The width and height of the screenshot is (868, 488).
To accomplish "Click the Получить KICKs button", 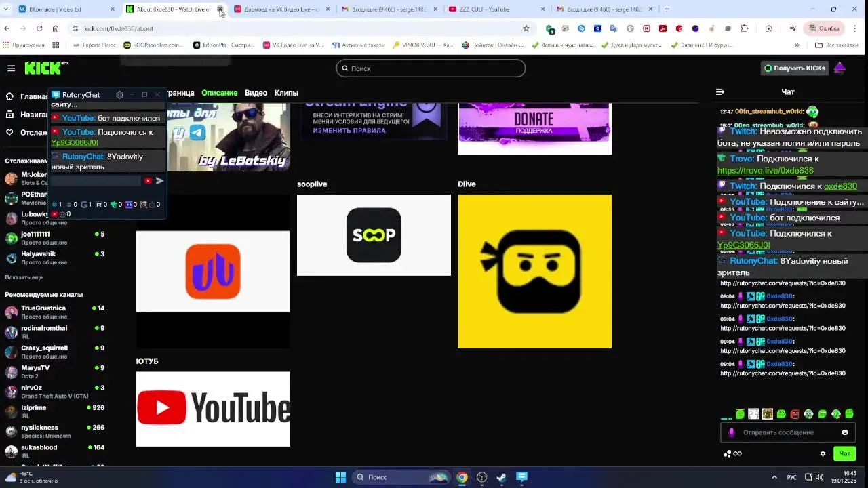I will tap(795, 68).
